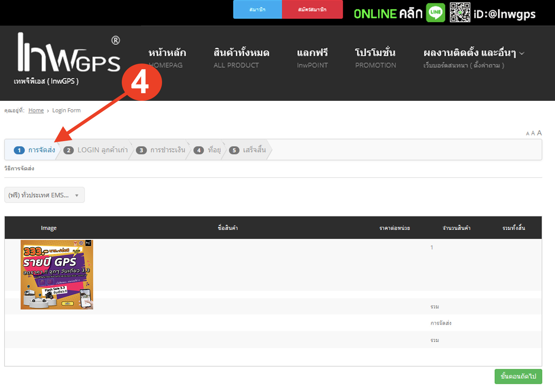Expand the ผลงานติดตั้ง และอื่นๆ menu chevron

pos(522,54)
